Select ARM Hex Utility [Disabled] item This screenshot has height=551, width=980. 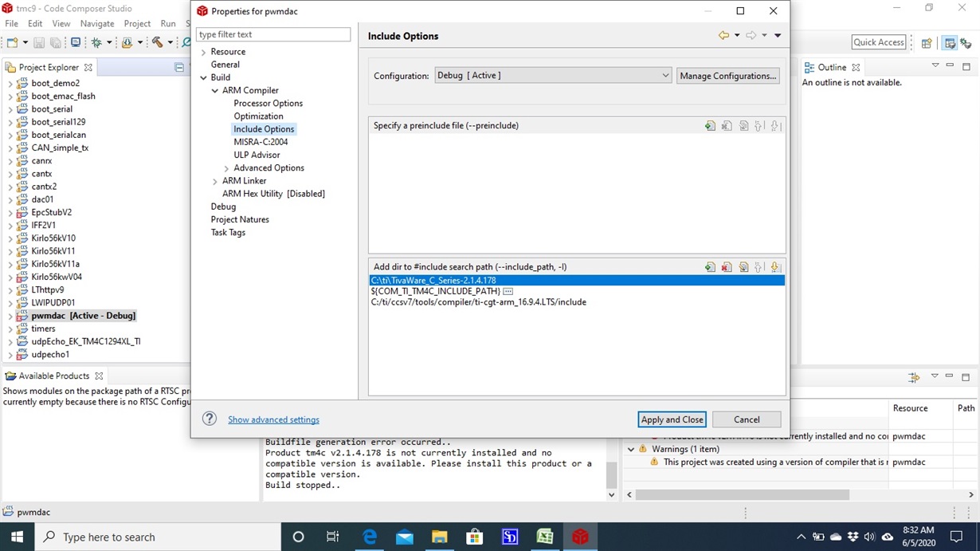[x=273, y=194]
